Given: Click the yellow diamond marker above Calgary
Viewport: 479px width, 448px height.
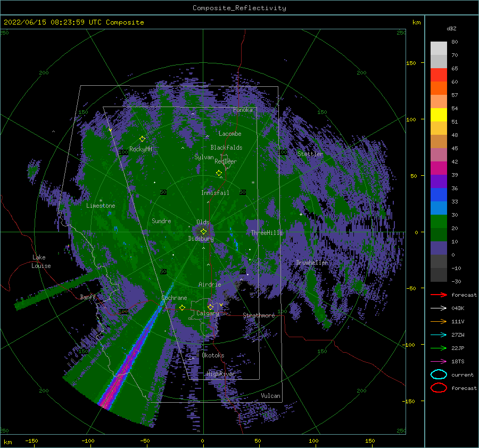Looking at the screenshot, I should coord(210,307).
